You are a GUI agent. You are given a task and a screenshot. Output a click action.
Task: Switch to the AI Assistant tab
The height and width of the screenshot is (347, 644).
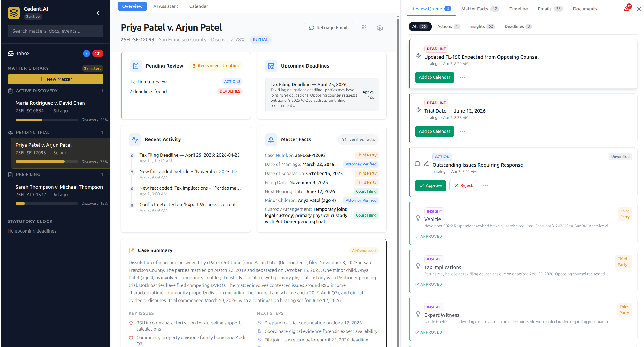click(x=165, y=6)
